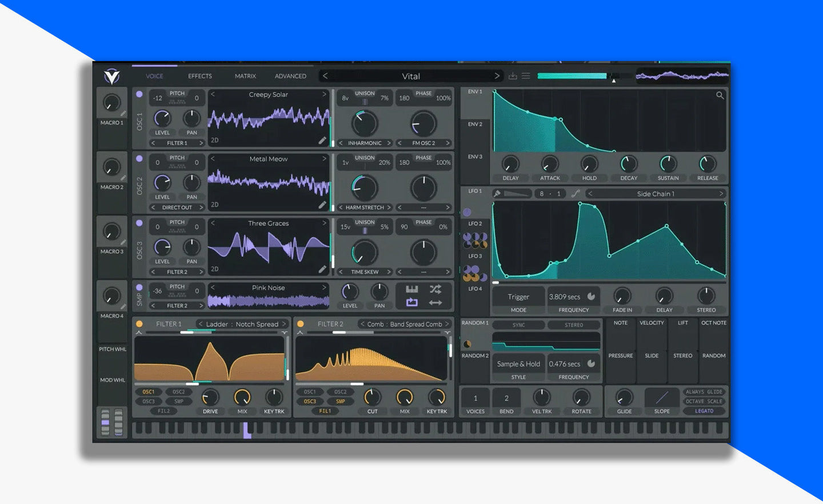Open OSC 2 DIRECT OUT routing selector
The width and height of the screenshot is (823, 504).
click(177, 207)
